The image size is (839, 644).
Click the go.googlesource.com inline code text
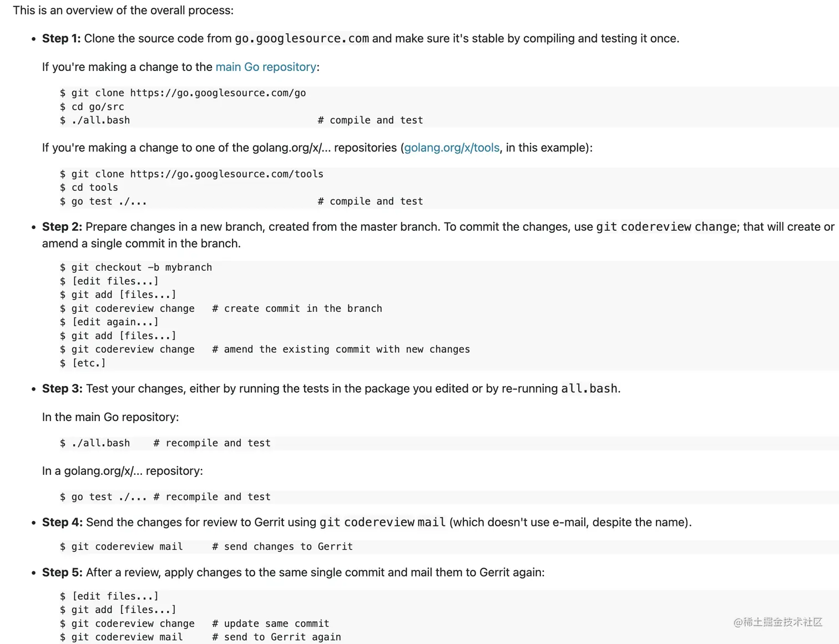coord(302,39)
